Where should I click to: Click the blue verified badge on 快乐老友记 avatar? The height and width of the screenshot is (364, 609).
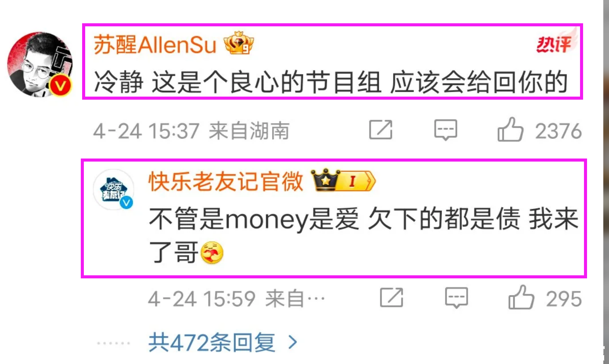point(126,202)
